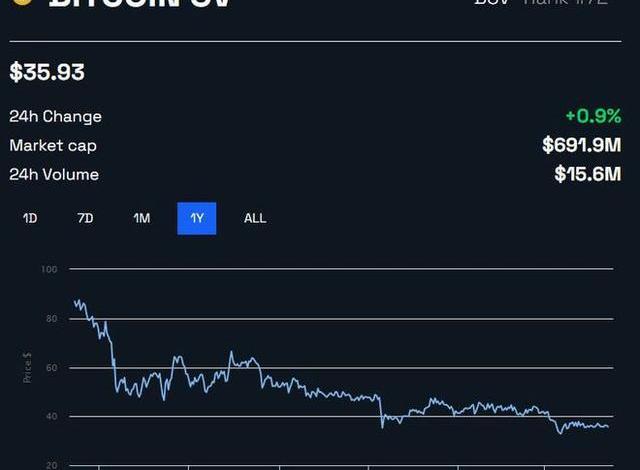Click the 24h Volume label
This screenshot has height=470, width=640.
click(54, 175)
